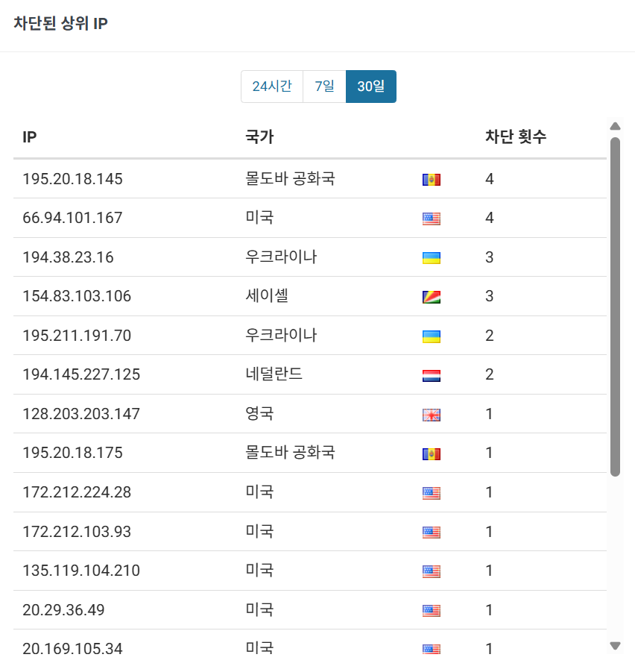The image size is (635, 672).
Task: Click the Ukraine flag for 194.38.23.16
Action: pos(432,258)
